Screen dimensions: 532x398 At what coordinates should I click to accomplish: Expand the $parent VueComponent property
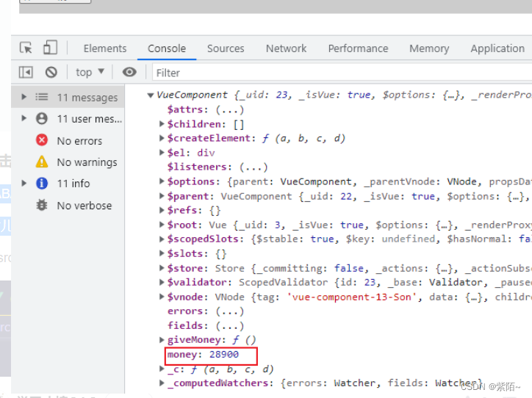tap(162, 196)
